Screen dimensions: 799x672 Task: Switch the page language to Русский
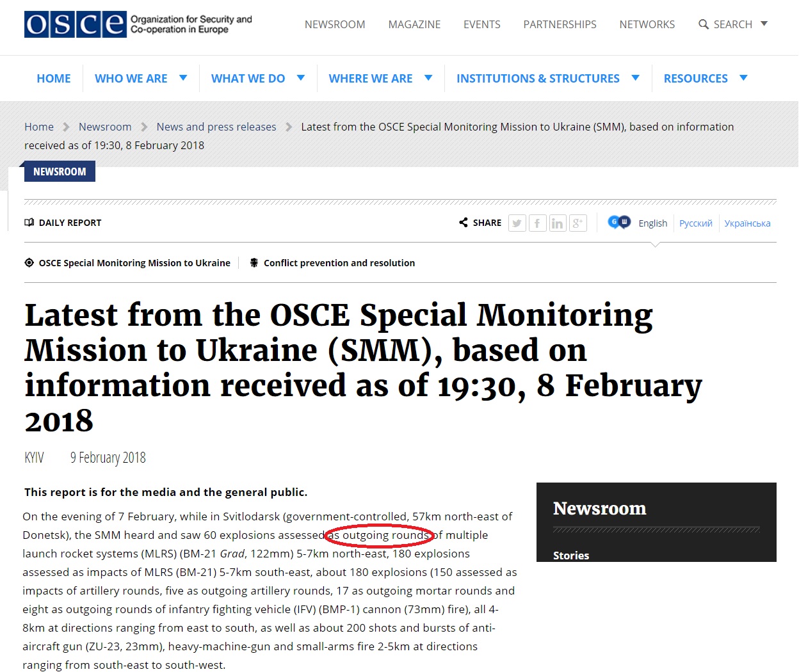pos(695,223)
